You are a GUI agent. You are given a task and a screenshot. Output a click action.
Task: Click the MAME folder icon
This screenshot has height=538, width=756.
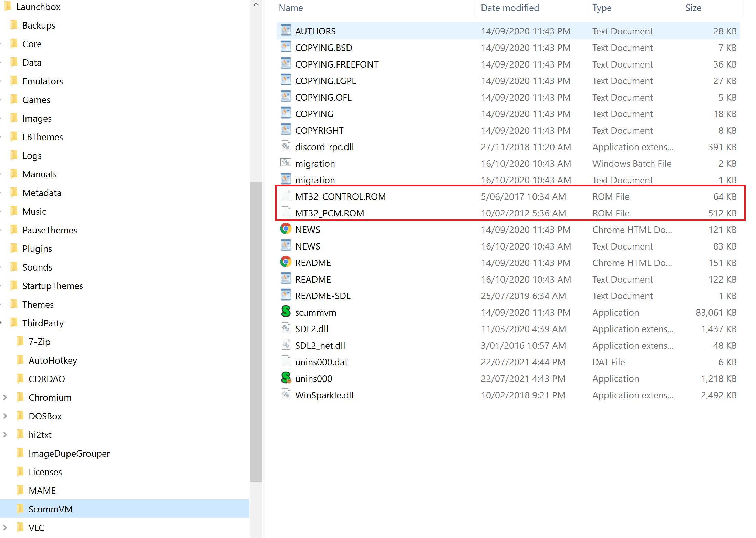[20, 490]
